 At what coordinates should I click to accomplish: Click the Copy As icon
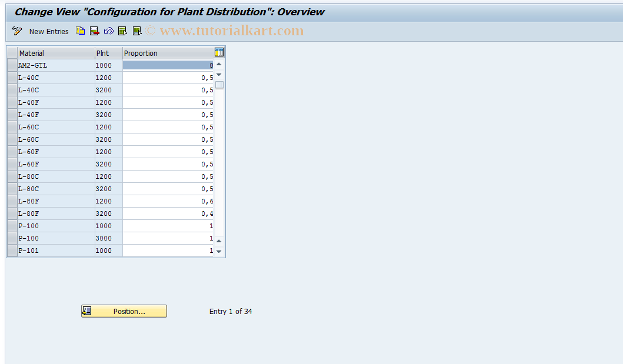coord(80,31)
